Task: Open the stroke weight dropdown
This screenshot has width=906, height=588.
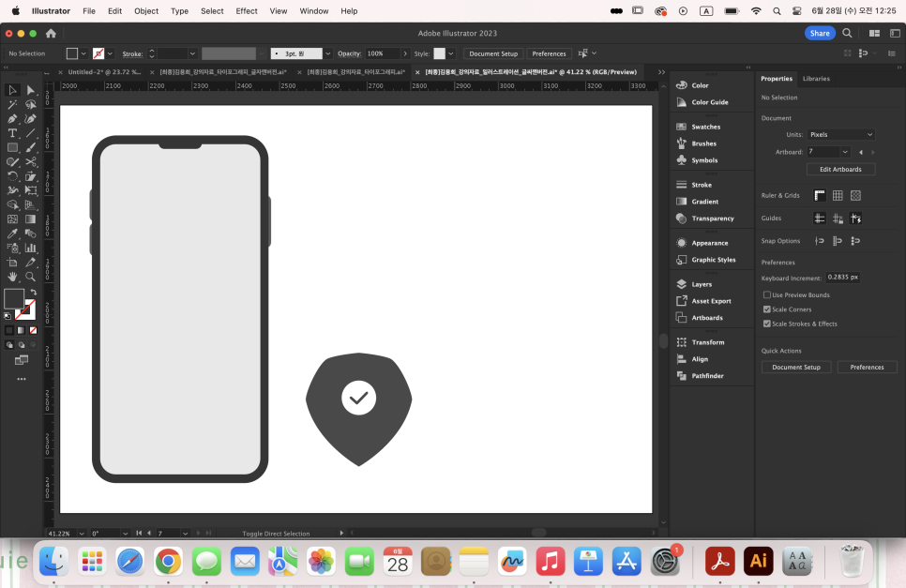Action: point(192,53)
